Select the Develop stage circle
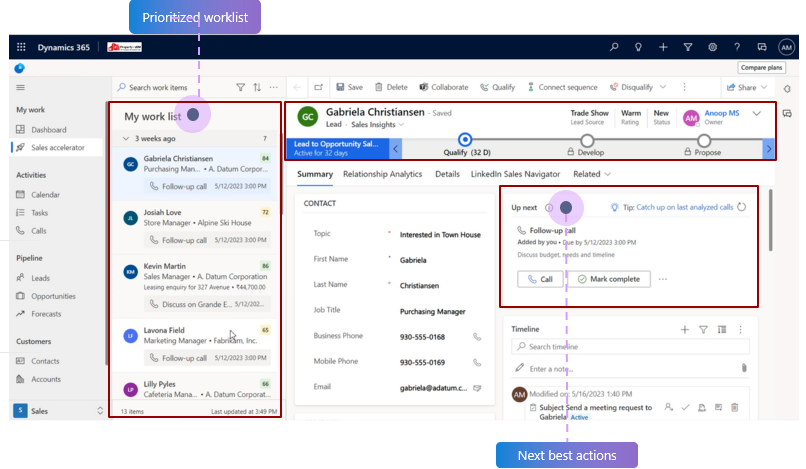806x469 pixels. point(587,140)
